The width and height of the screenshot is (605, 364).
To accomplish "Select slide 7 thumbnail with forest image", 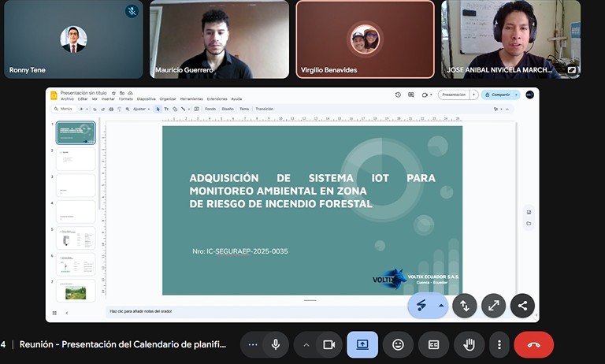I will click(x=76, y=291).
